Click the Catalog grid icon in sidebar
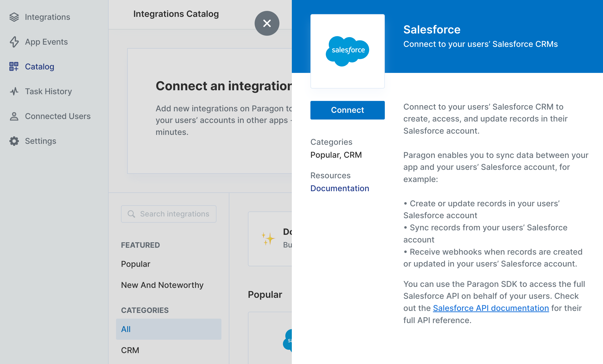Screen dimensions: 603x364 (x=14, y=66)
